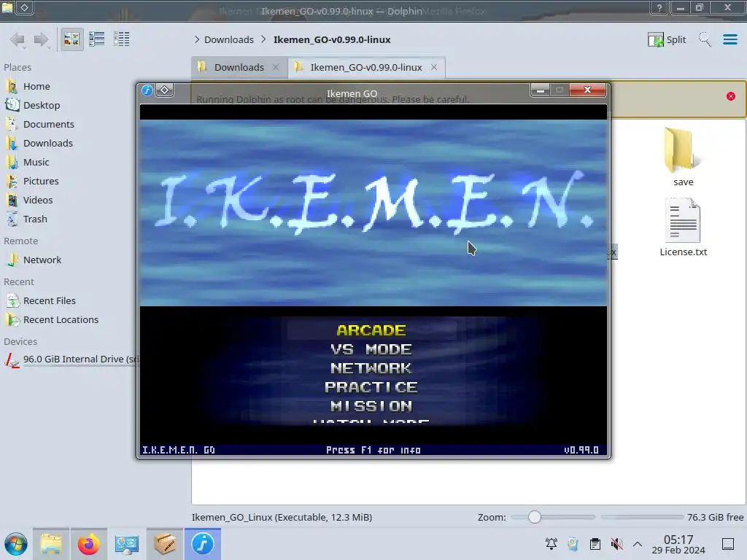Switch to Ikemen_GO-v0.99.0-linux tab

pos(366,67)
